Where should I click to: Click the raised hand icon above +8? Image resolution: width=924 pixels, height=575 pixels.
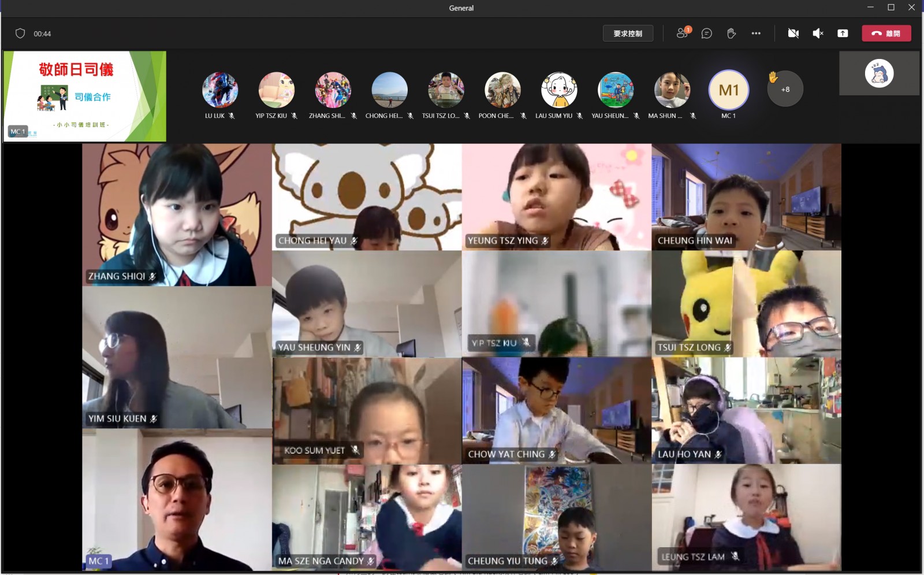(x=773, y=77)
